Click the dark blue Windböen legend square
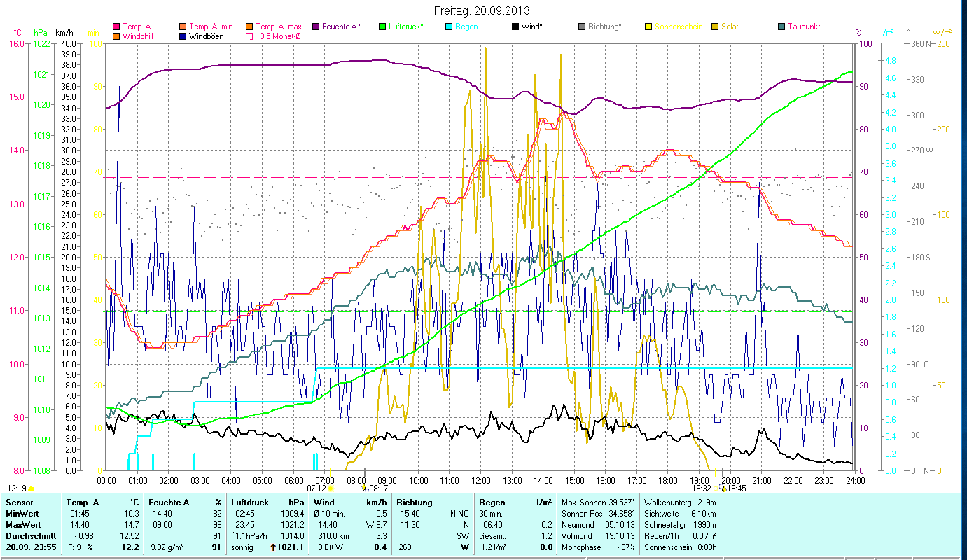This screenshot has height=560, width=967. [182, 36]
